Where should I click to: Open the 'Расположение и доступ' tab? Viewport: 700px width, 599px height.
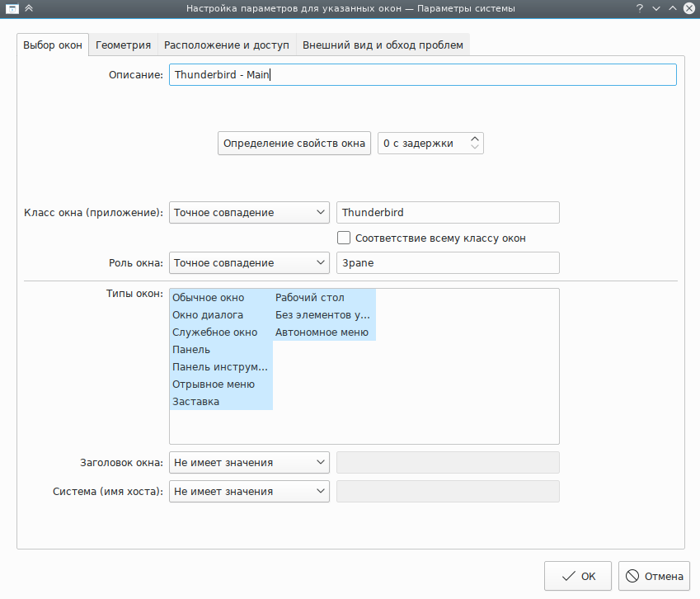pos(226,45)
